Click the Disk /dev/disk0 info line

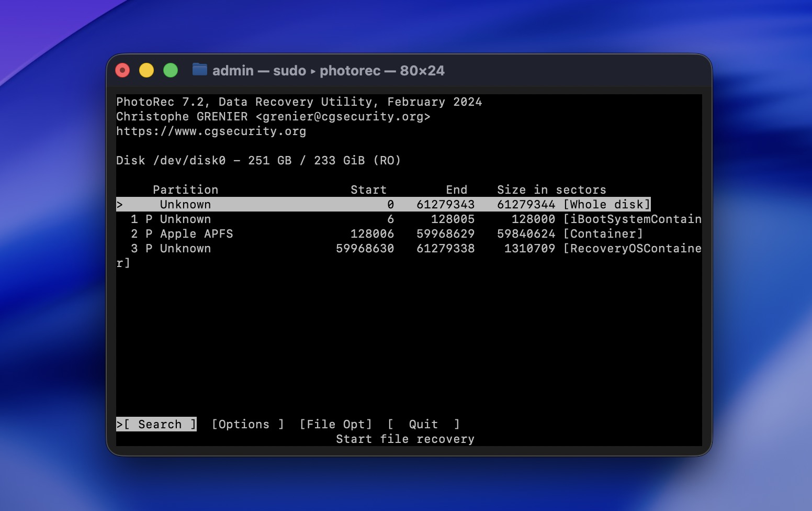(258, 160)
